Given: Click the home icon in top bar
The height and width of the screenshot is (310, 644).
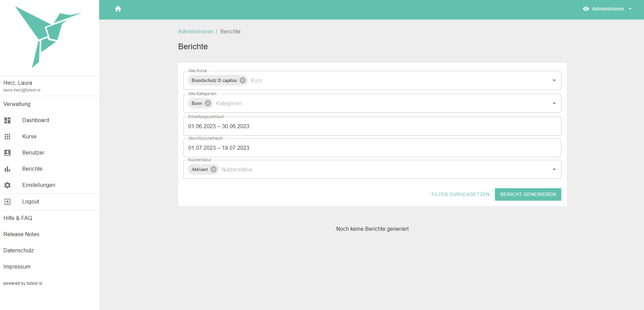Looking at the screenshot, I should (118, 9).
